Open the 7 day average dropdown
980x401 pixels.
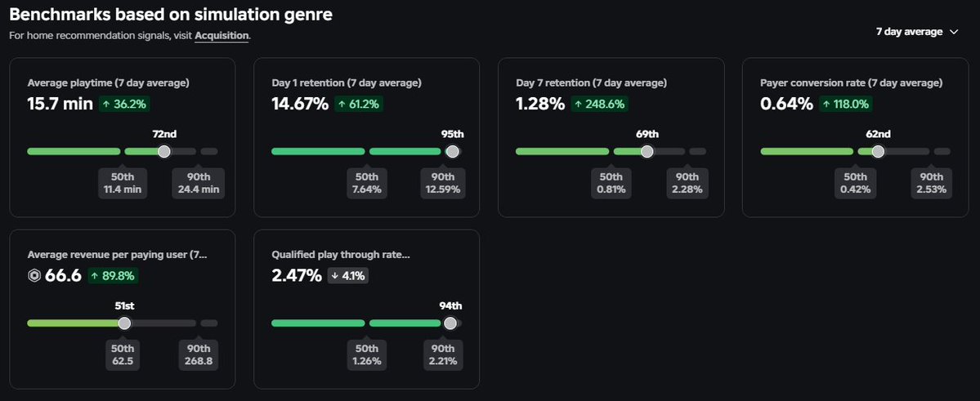(916, 32)
